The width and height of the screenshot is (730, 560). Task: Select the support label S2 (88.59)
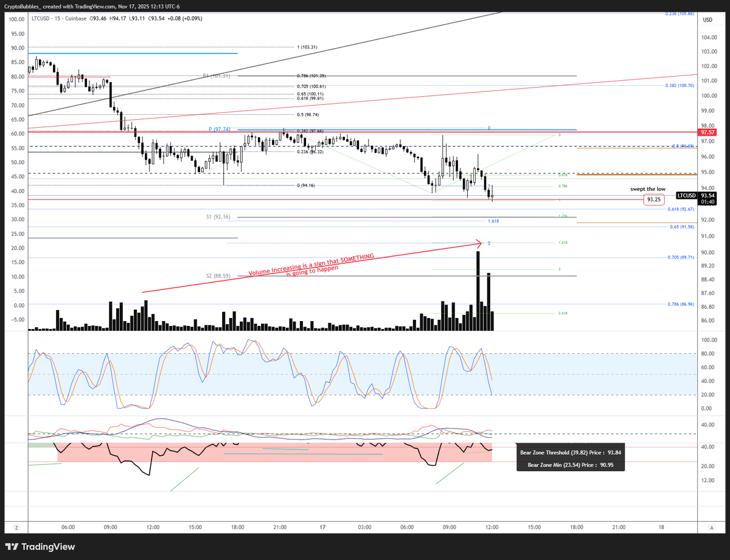(218, 276)
